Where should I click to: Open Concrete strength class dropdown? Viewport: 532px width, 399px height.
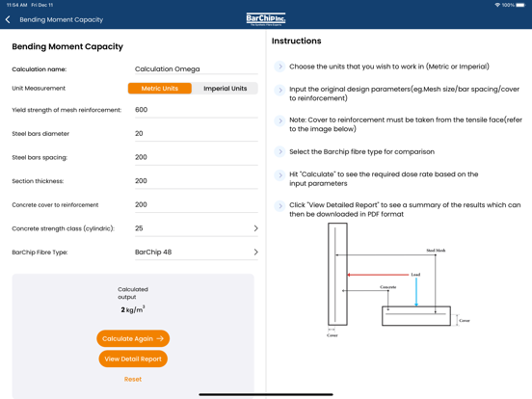click(197, 228)
